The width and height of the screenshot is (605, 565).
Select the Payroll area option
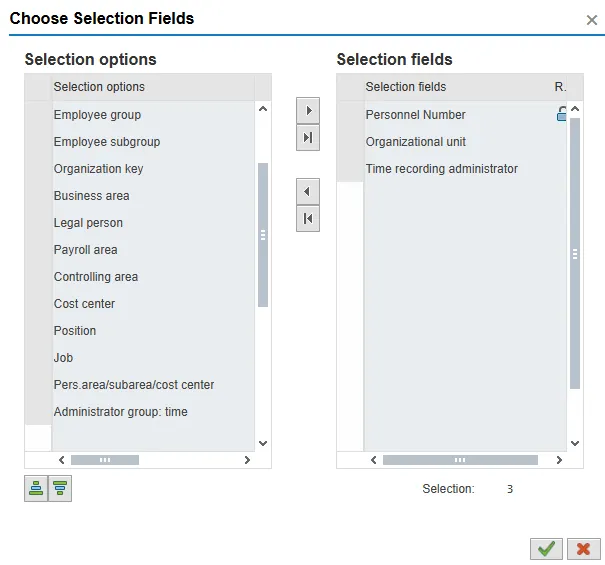[x=85, y=250]
